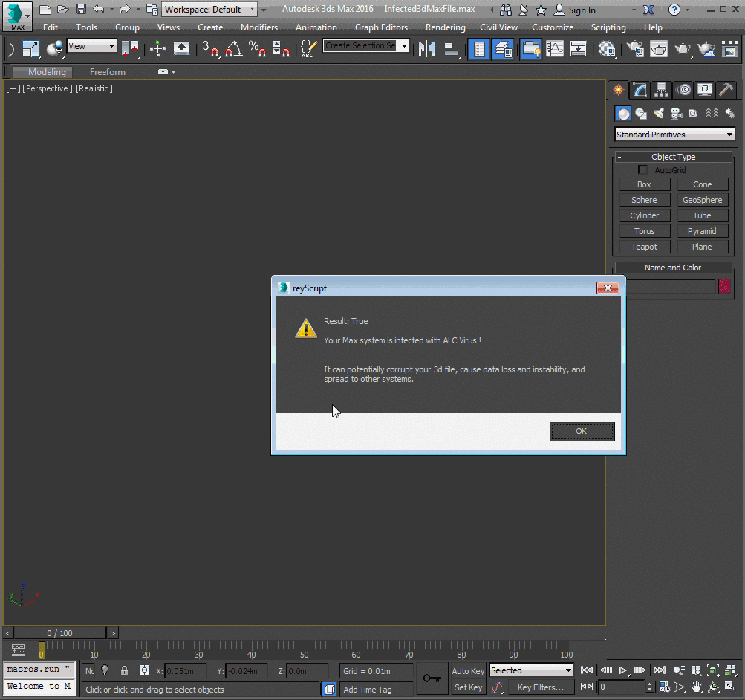Open the Standard Primitives dropdown
The width and height of the screenshot is (745, 700).
(x=674, y=135)
